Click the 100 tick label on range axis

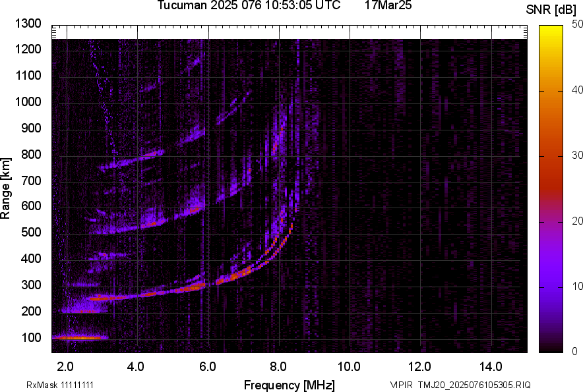coord(32,337)
